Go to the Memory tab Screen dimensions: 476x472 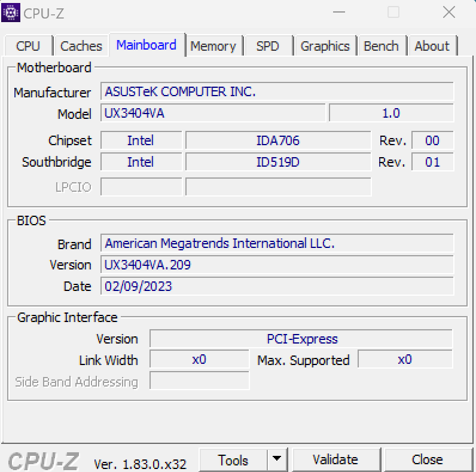click(213, 46)
